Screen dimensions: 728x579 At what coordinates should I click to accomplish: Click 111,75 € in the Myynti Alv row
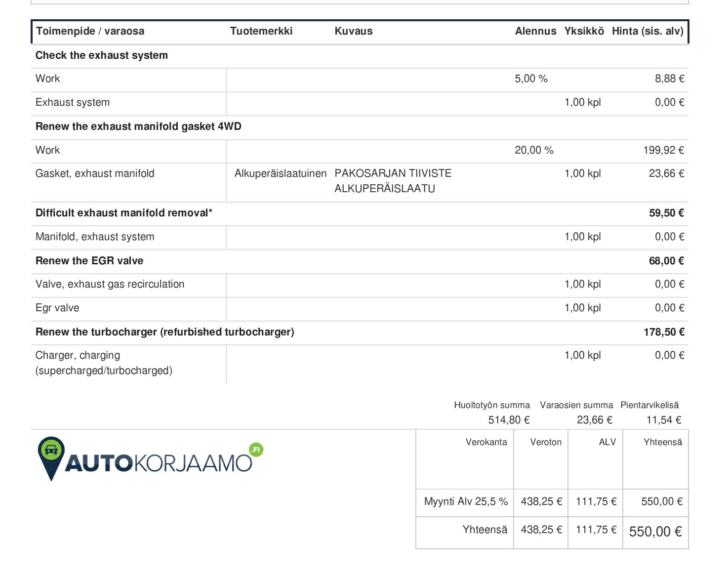(x=596, y=501)
